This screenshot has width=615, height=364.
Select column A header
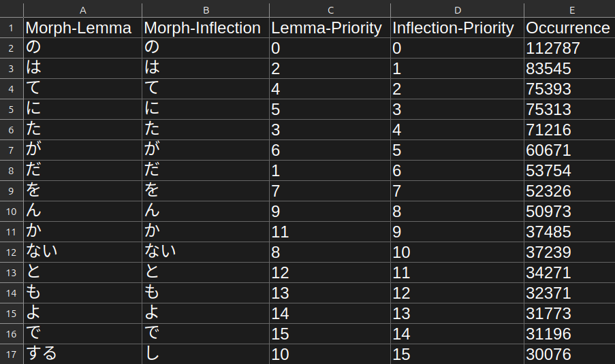[x=82, y=10]
